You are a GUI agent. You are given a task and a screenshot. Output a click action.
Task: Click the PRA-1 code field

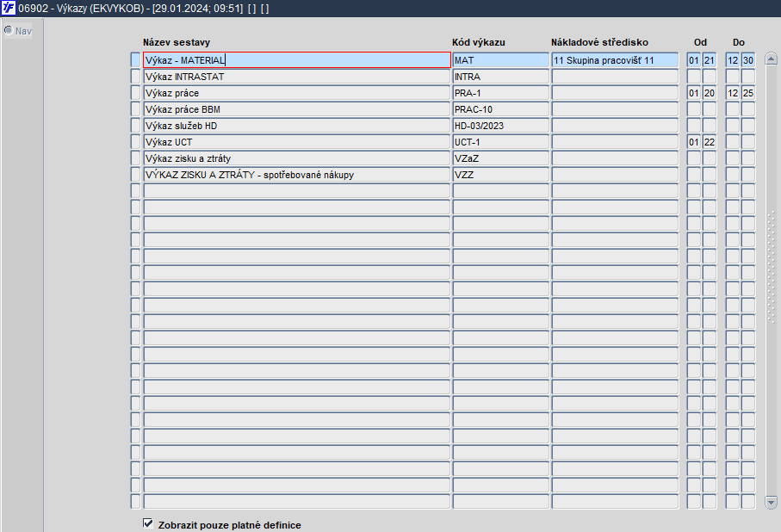[500, 93]
